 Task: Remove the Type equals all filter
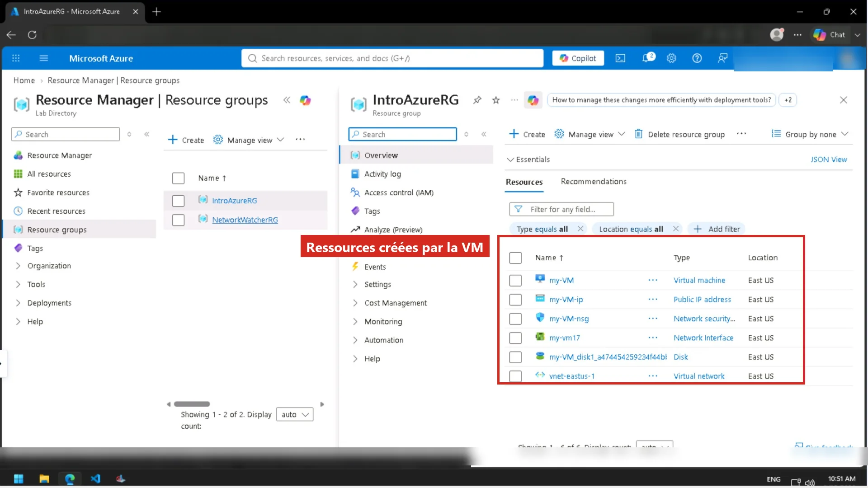point(580,229)
